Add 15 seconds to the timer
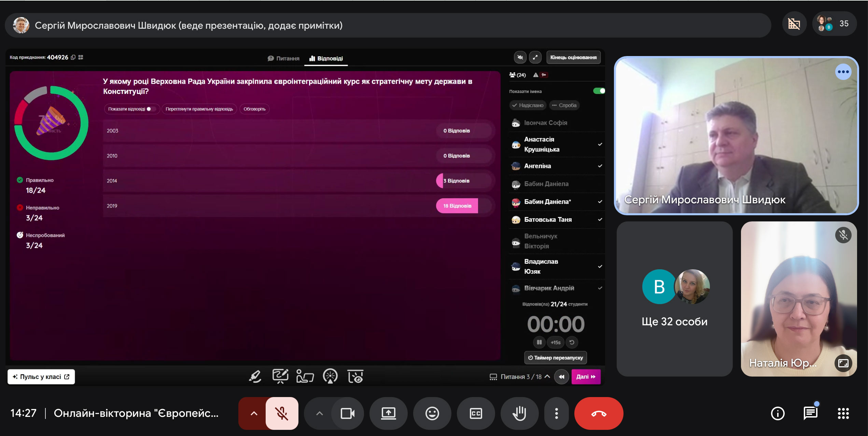Image resolution: width=868 pixels, height=436 pixels. tap(556, 342)
